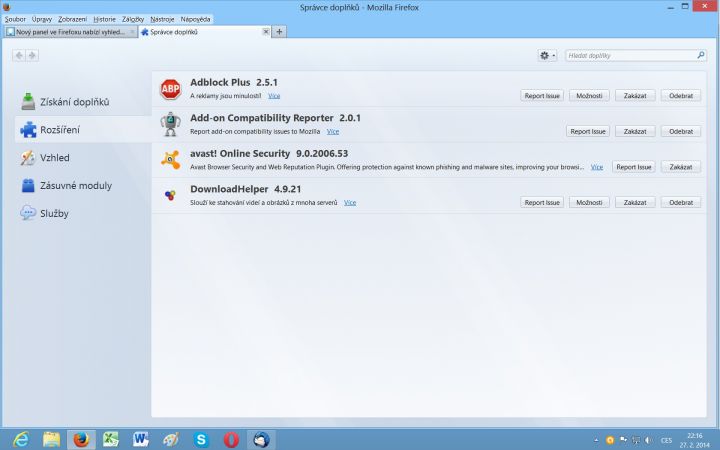Open Thunderbird from the taskbar
Image resolution: width=720 pixels, height=450 pixels.
pos(261,439)
